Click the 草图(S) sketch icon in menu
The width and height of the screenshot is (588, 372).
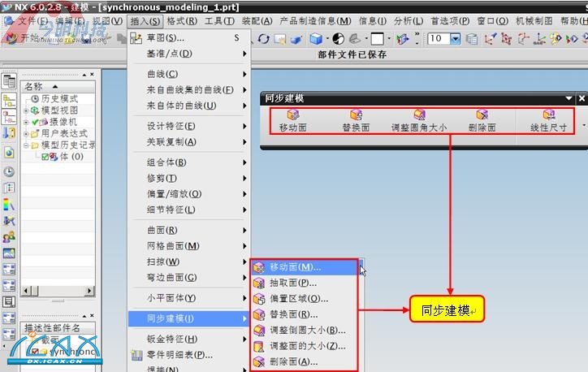pyautogui.click(x=136, y=38)
